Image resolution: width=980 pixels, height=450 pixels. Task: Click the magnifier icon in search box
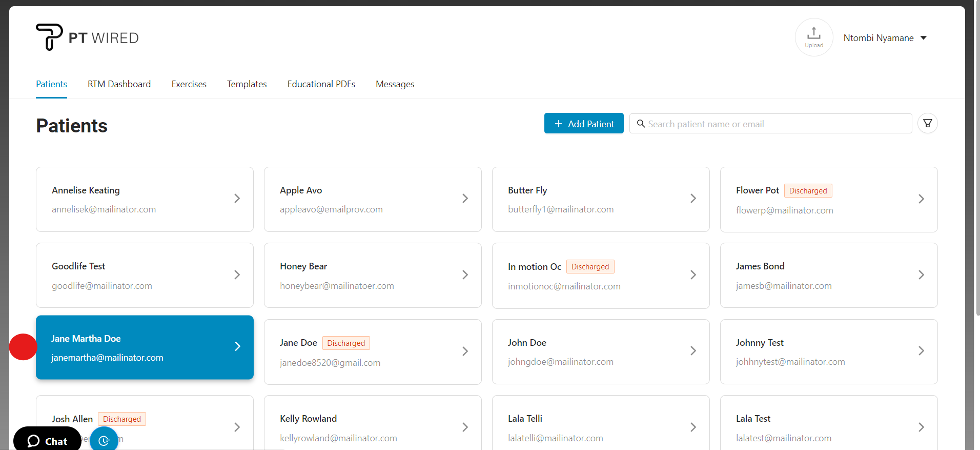point(641,124)
